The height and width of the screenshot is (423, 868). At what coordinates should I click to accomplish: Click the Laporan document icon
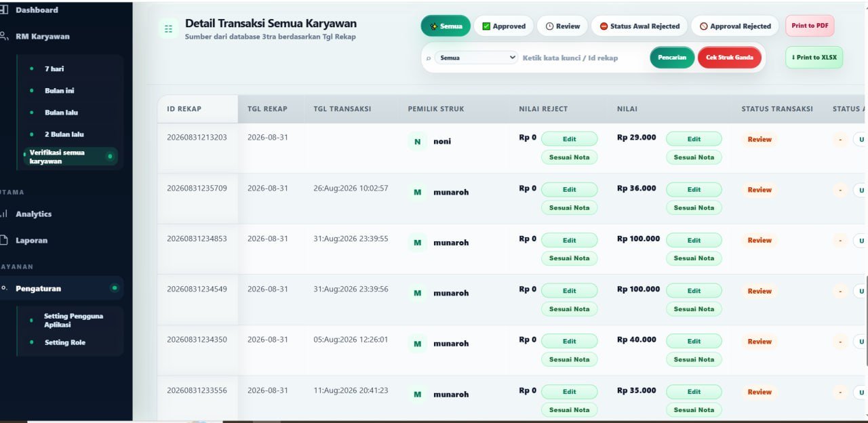tap(3, 241)
